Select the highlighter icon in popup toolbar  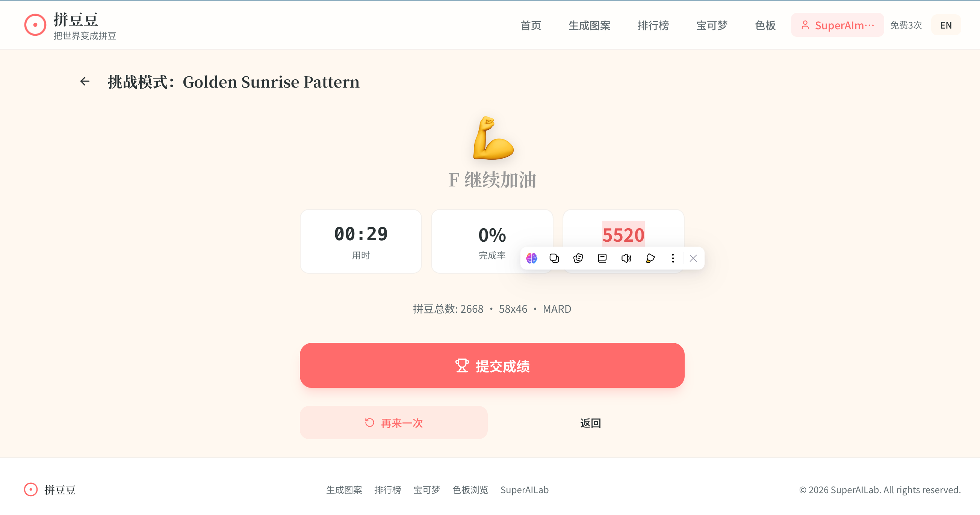point(650,259)
